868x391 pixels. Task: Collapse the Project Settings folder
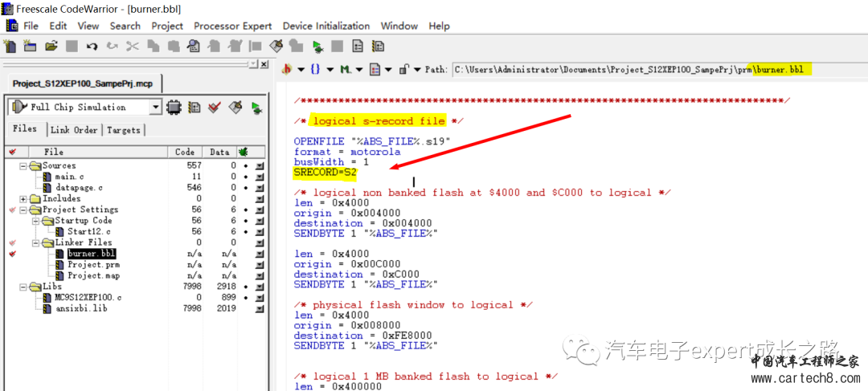pos(23,210)
